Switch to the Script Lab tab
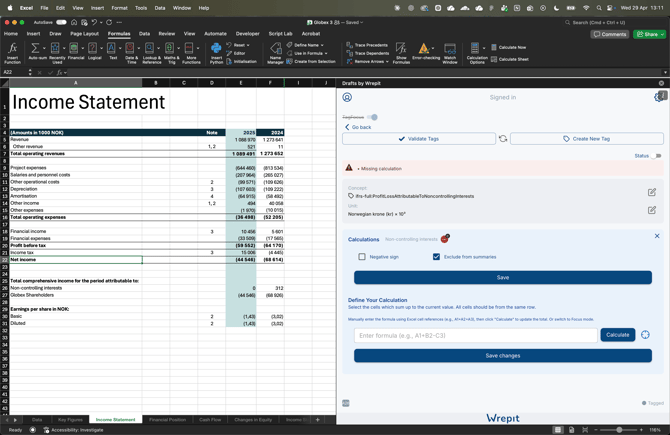 280,34
